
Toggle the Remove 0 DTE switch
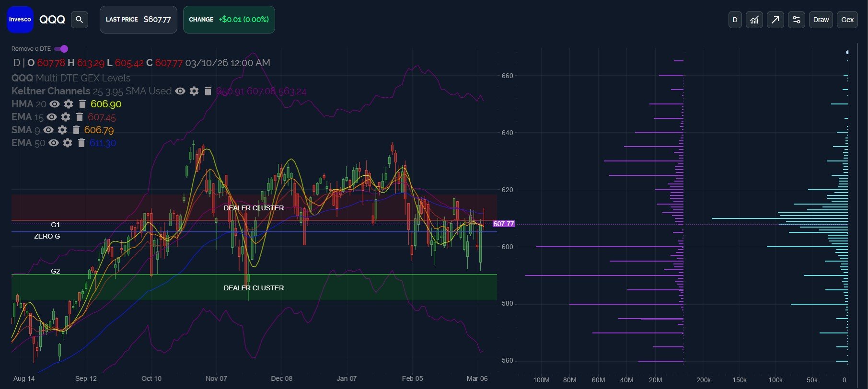(x=61, y=49)
